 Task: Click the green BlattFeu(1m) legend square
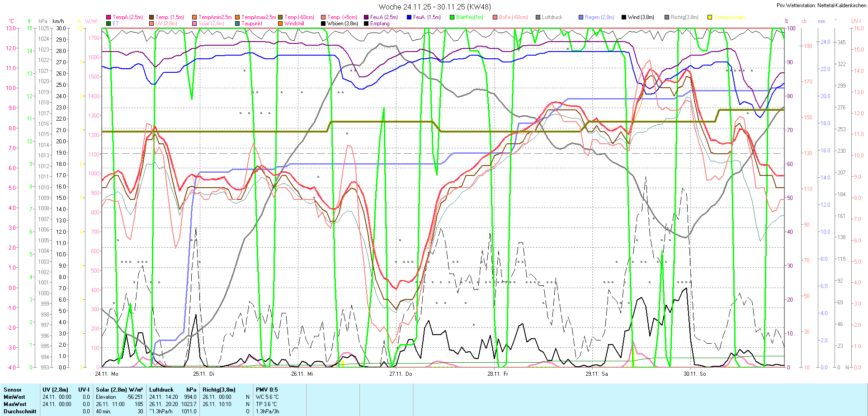[x=452, y=17]
